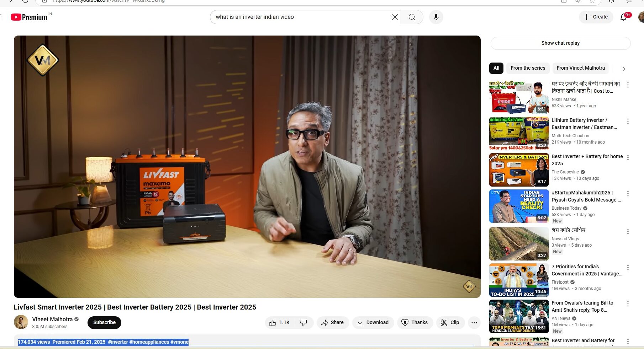Image resolution: width=644 pixels, height=349 pixels.
Task: Click Show chat replay button
Action: click(560, 43)
